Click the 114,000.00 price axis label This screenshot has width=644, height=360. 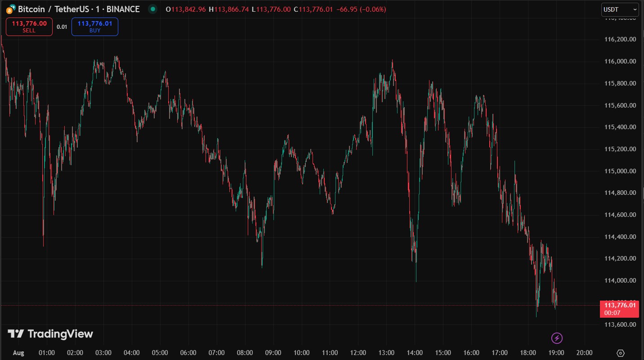[x=621, y=280]
